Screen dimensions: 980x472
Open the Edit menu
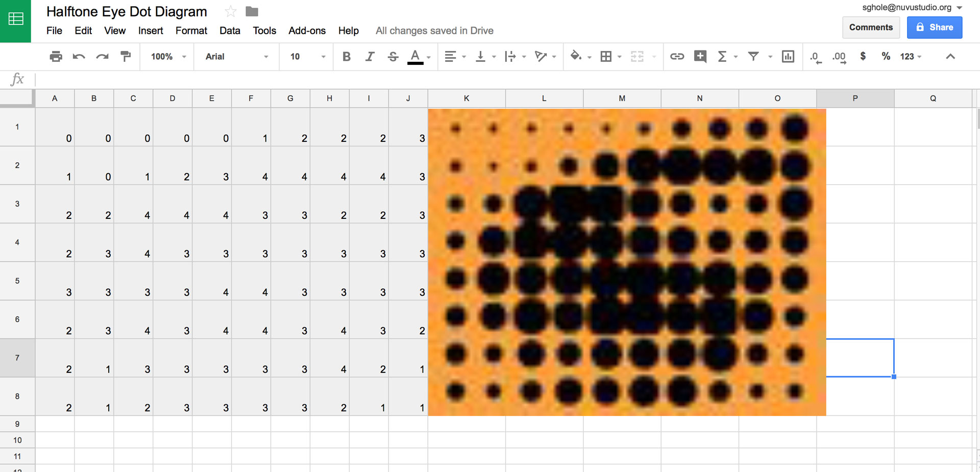pyautogui.click(x=83, y=31)
